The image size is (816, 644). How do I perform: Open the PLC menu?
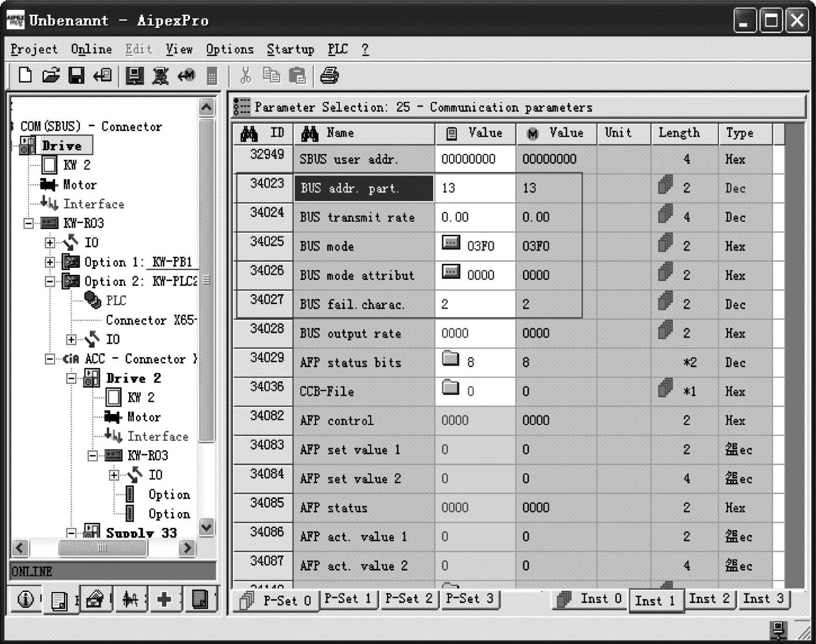[338, 49]
